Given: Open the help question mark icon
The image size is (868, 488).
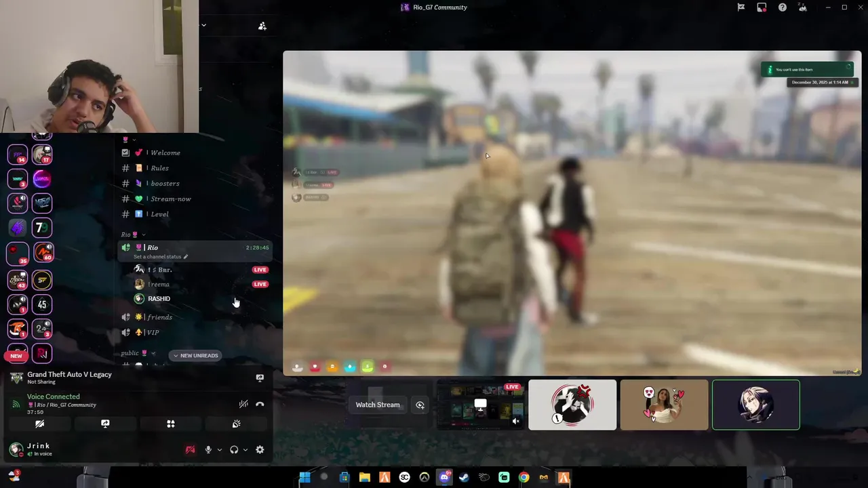Looking at the screenshot, I should coord(783,7).
